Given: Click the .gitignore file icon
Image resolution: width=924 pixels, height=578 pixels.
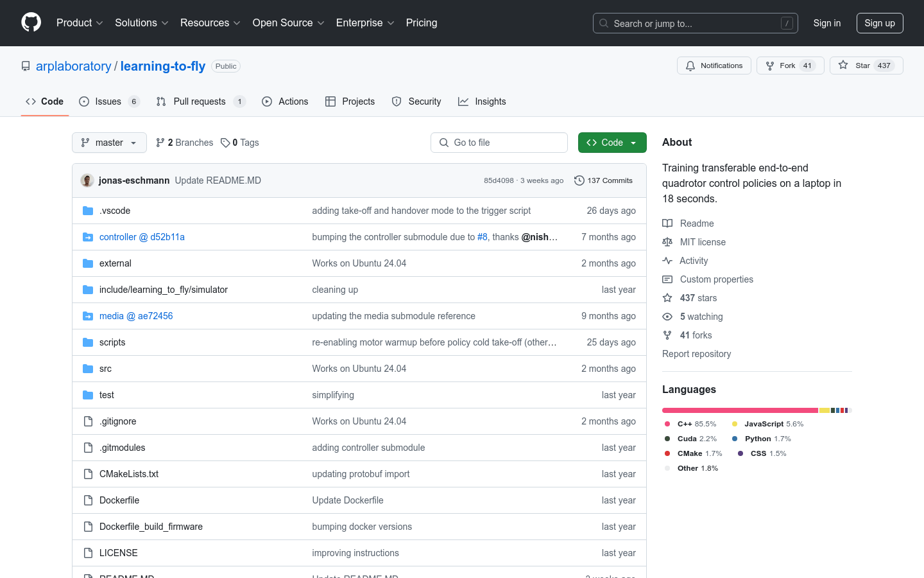Looking at the screenshot, I should pos(88,421).
